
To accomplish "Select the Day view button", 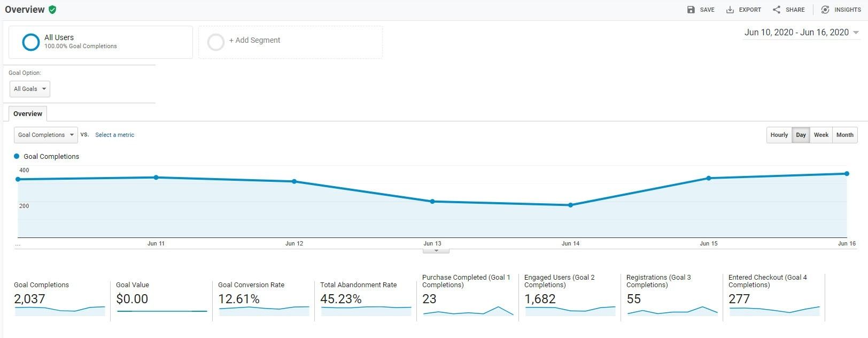I will click(x=801, y=135).
